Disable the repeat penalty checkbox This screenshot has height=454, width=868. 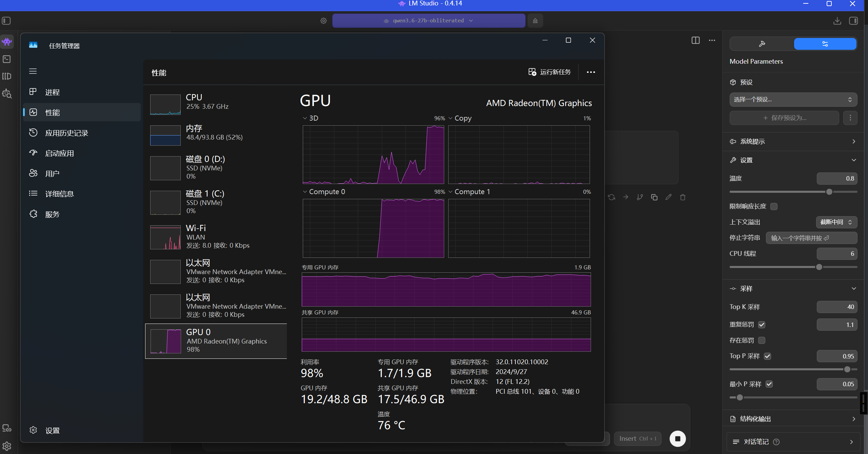tap(762, 325)
